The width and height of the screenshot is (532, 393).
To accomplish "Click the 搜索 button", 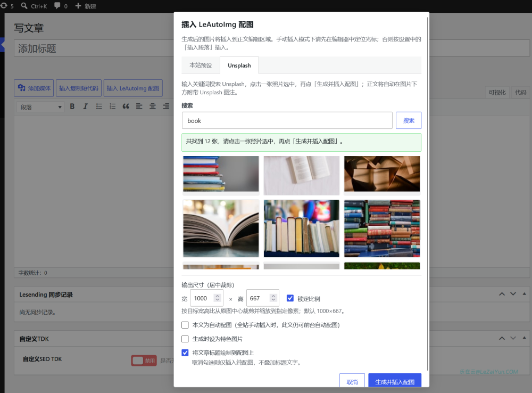I will point(409,120).
